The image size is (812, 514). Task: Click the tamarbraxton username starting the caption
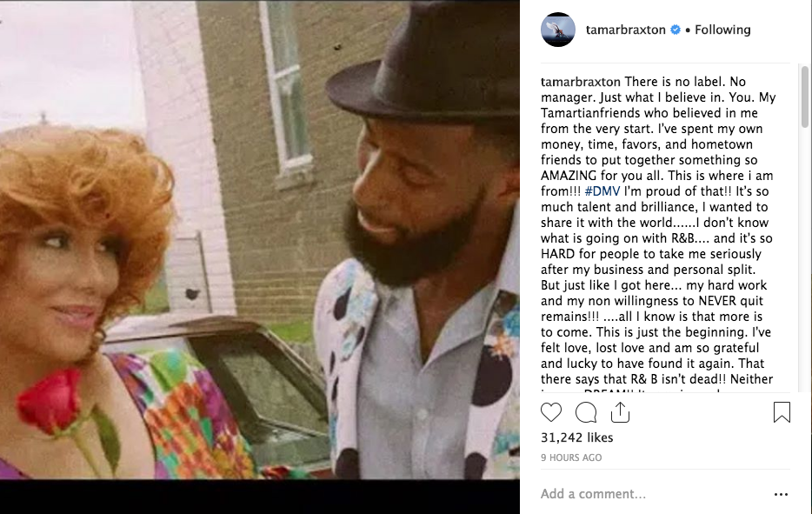pos(581,82)
